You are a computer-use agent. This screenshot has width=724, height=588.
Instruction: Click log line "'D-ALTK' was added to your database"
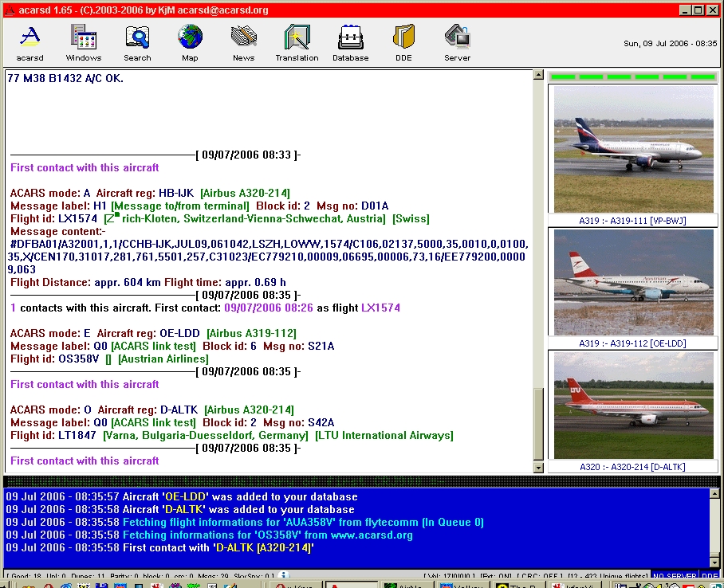pyautogui.click(x=180, y=510)
